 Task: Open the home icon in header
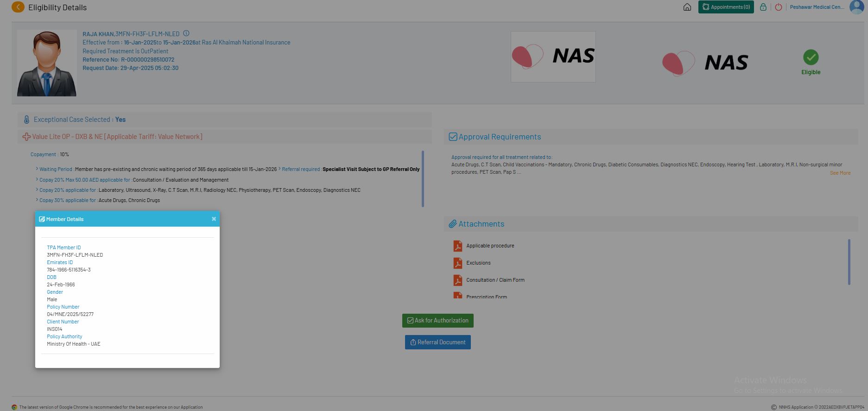coord(687,7)
